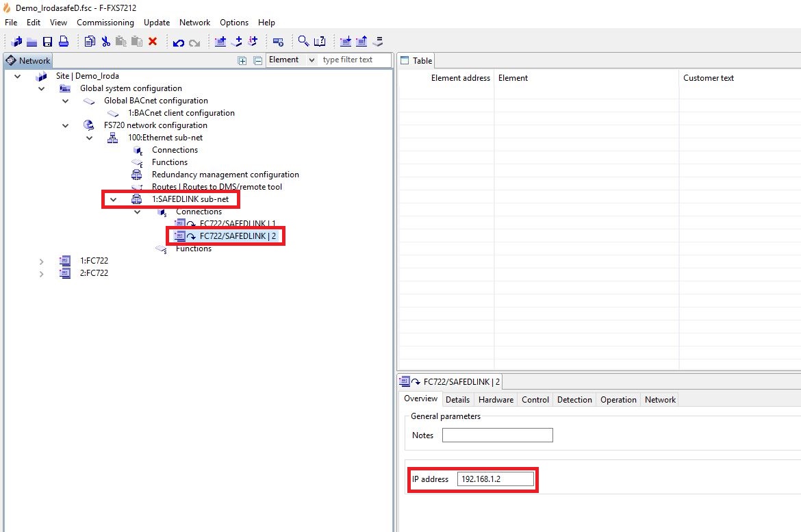Image resolution: width=801 pixels, height=532 pixels.
Task: Click the Copy icon in toolbar
Action: point(90,42)
